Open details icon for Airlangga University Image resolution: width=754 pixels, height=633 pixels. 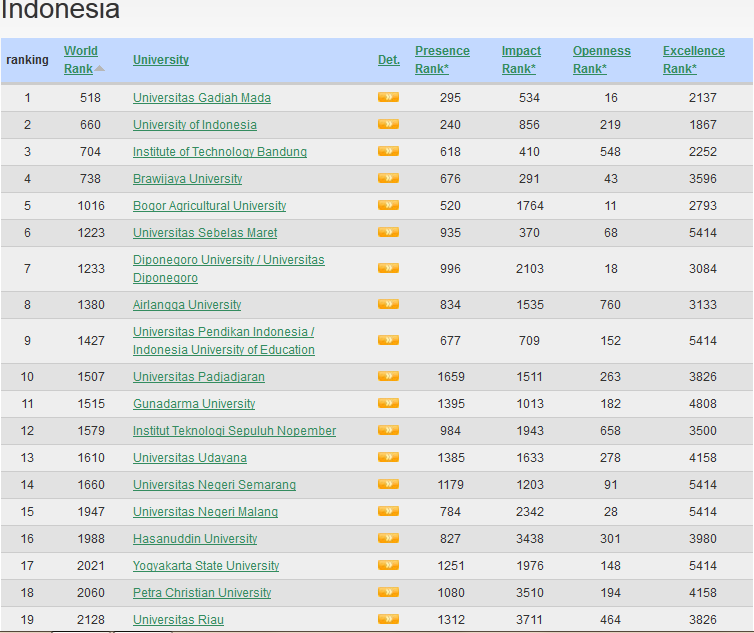coord(388,304)
